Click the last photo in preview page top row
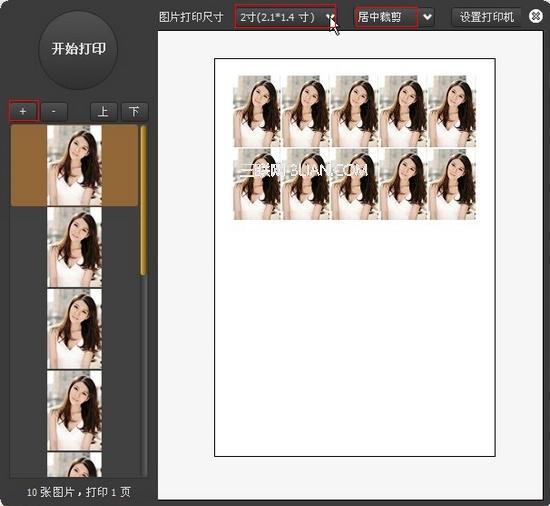 [452, 111]
